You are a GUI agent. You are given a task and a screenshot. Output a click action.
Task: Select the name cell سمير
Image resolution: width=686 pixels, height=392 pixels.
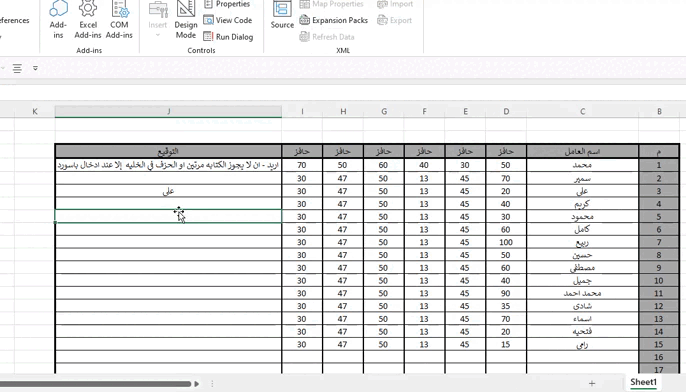click(583, 178)
